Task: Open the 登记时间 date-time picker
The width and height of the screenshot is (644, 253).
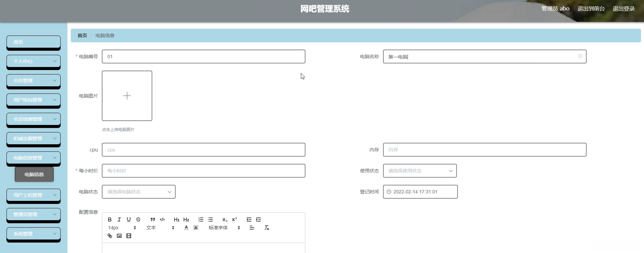Action: coord(420,192)
